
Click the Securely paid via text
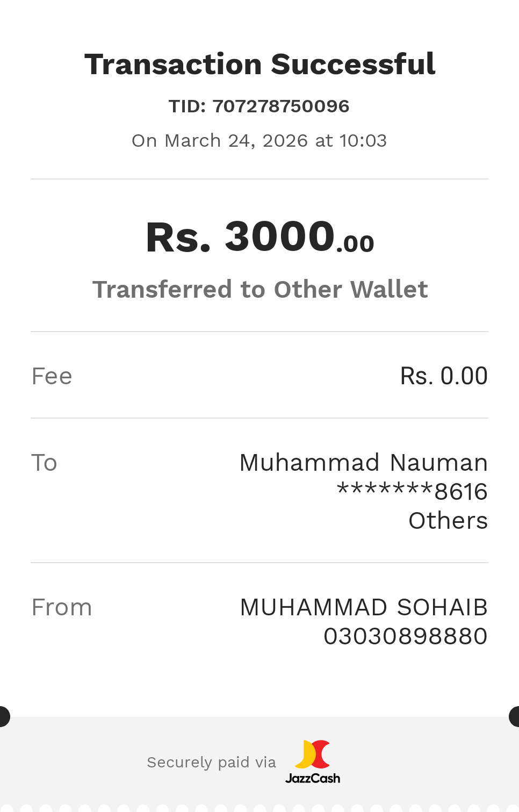coord(211,763)
